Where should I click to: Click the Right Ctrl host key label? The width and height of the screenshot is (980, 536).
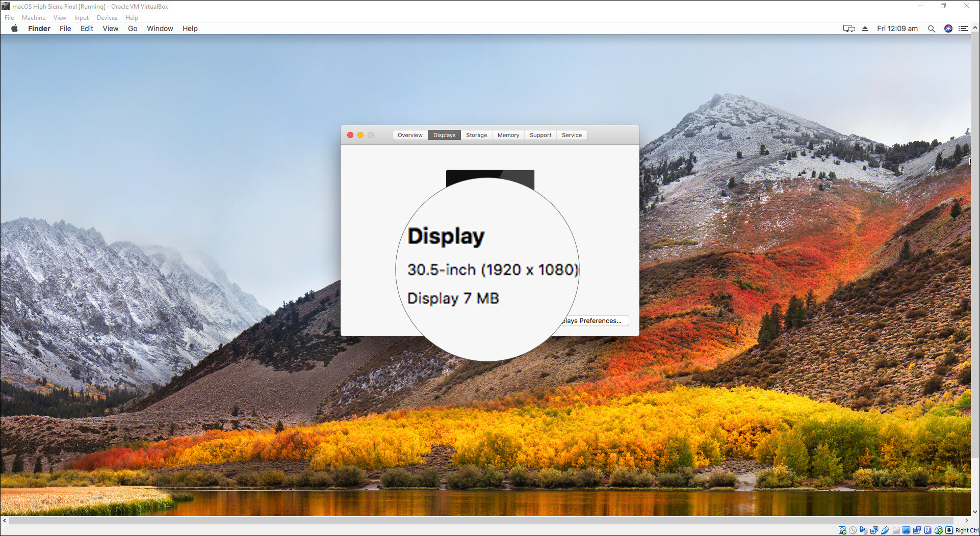[x=967, y=530]
